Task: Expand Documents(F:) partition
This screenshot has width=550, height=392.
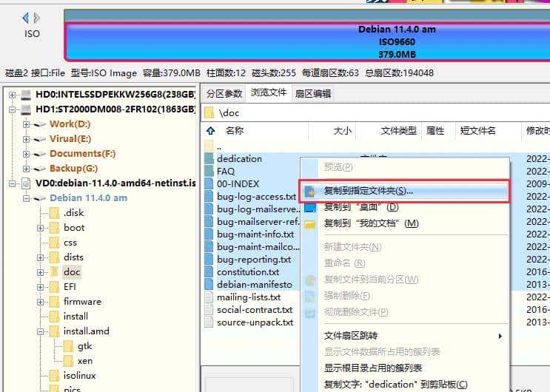Action: point(26,154)
